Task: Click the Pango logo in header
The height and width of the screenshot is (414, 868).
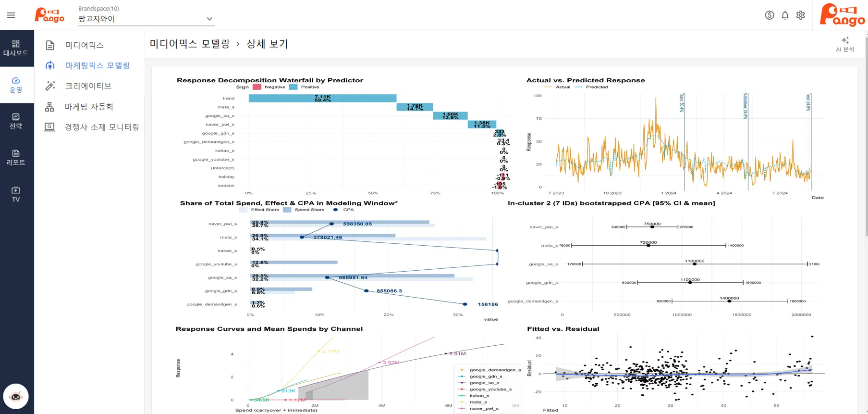Action: 49,15
